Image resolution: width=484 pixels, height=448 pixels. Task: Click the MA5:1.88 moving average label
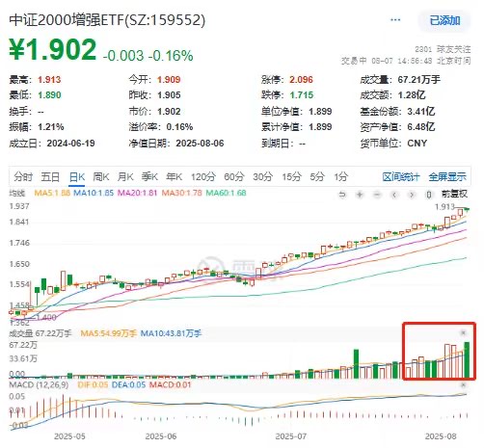pos(52,193)
